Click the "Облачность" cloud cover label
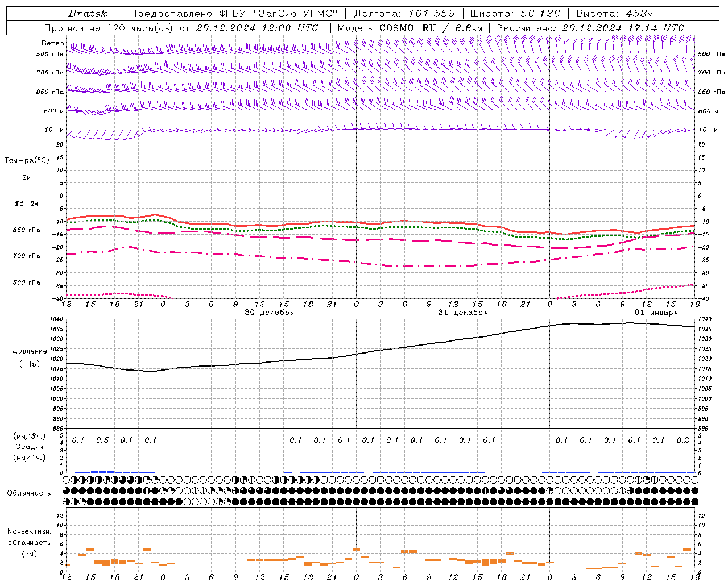The height and width of the screenshot is (582, 728). pos(29,493)
